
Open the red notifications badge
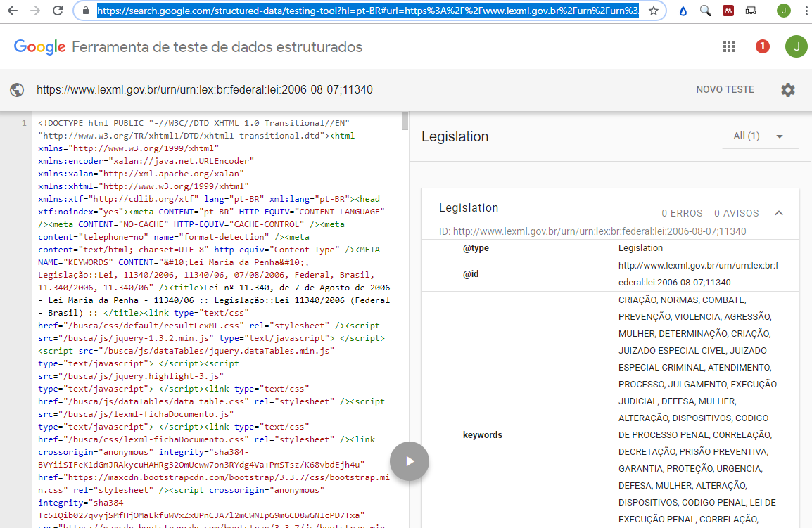pyautogui.click(x=762, y=46)
